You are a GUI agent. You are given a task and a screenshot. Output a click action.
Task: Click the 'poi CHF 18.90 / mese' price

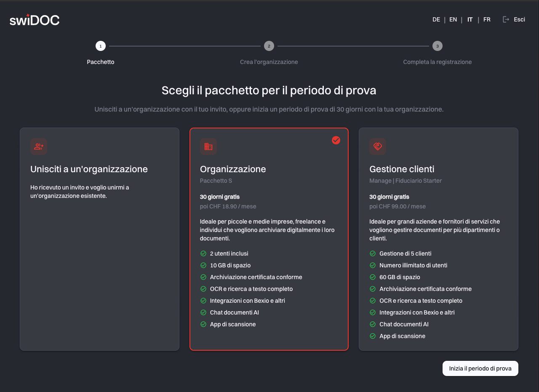pyautogui.click(x=228, y=206)
